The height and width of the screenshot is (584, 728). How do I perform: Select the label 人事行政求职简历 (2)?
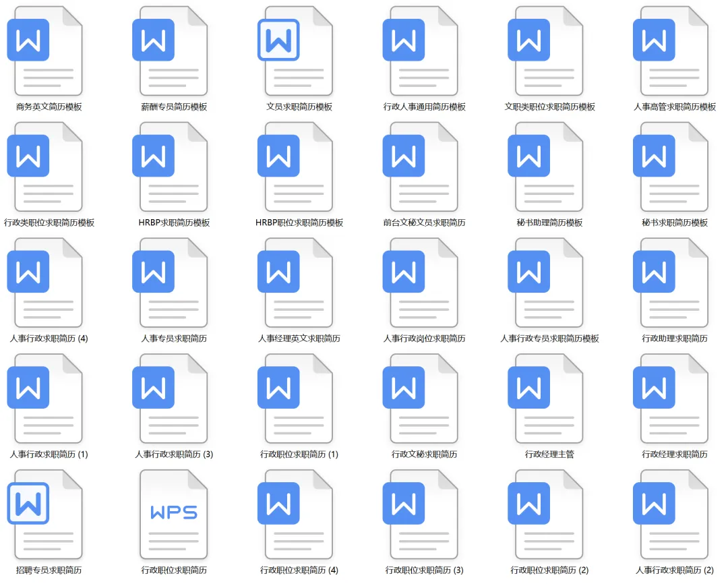coord(675,570)
